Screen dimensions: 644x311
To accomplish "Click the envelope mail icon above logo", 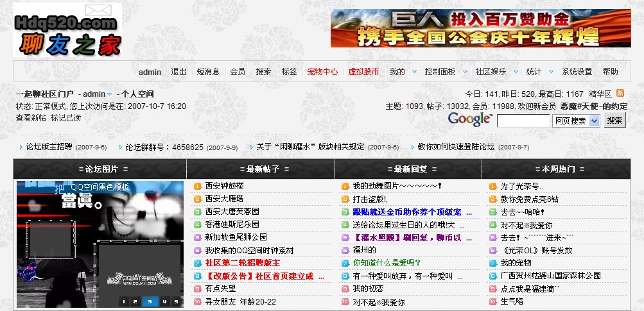I will [x=98, y=10].
